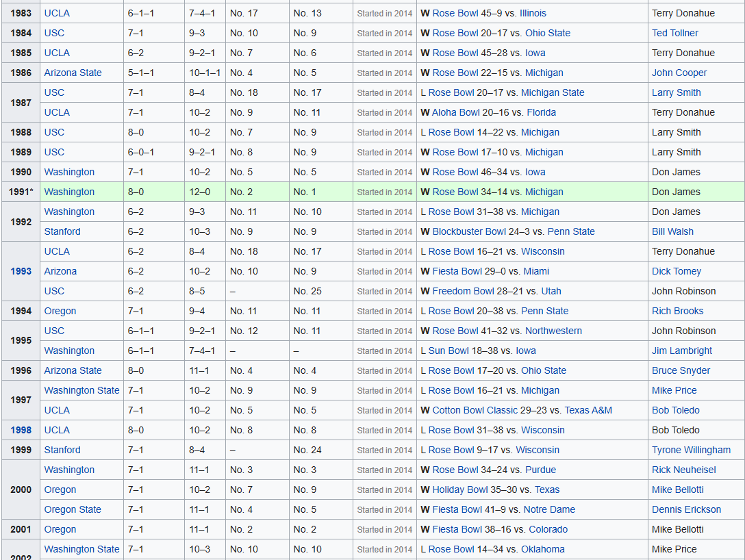This screenshot has height=560, width=745.
Task: Visit the Dick Tomey coach link
Action: pyautogui.click(x=676, y=272)
